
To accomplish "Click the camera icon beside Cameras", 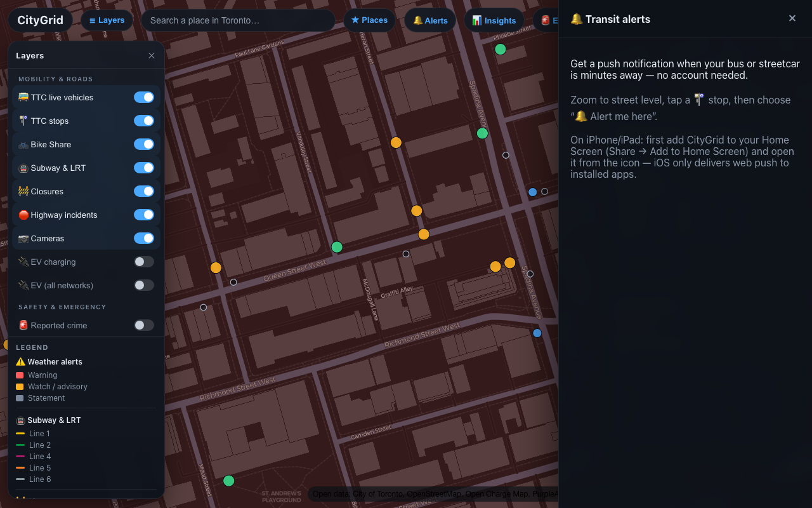I will (x=23, y=238).
